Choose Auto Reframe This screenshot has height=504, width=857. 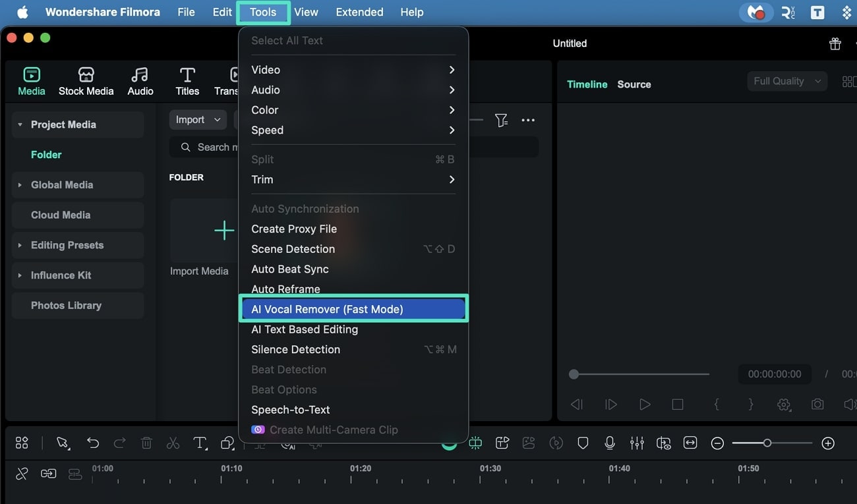[353, 289]
